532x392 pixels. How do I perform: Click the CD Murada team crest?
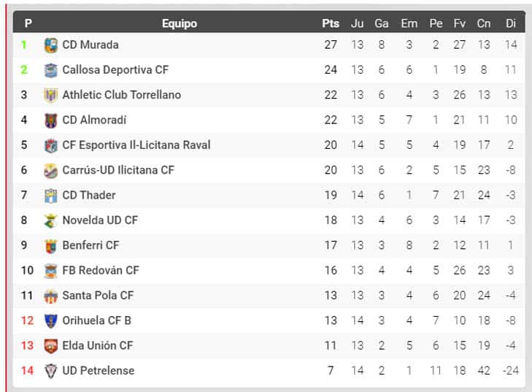coord(51,45)
